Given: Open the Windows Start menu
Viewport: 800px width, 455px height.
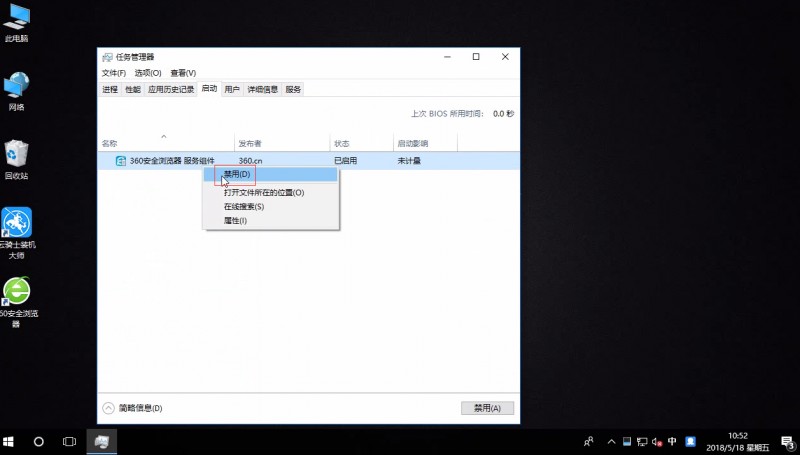Looking at the screenshot, I should pos(8,442).
